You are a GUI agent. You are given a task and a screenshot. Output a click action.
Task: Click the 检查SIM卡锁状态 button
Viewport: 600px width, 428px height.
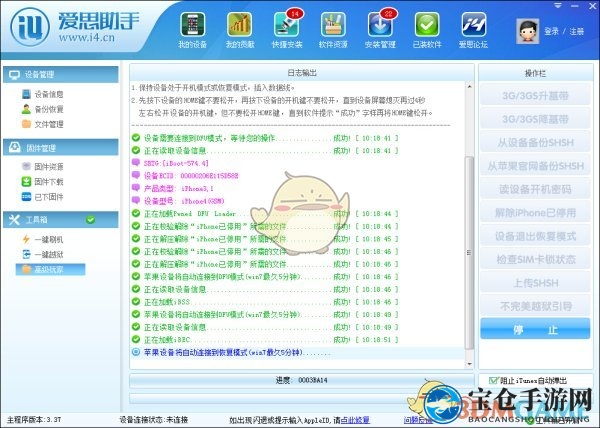tap(535, 259)
